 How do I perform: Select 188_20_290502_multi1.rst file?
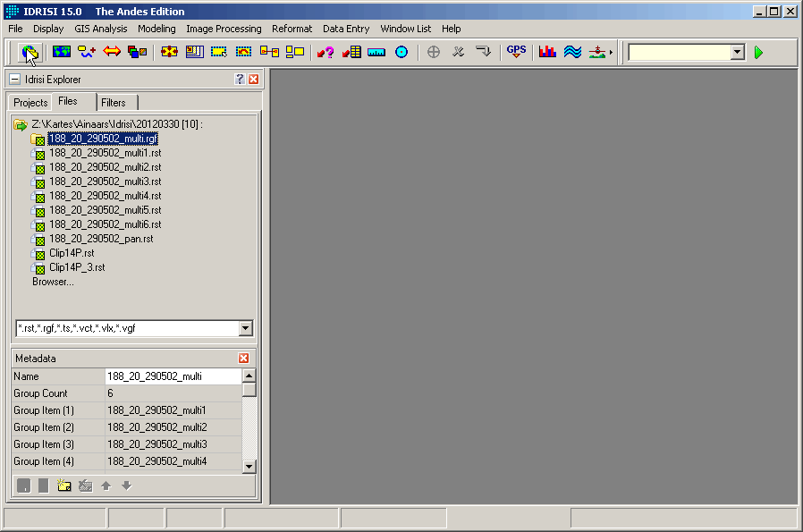click(105, 153)
